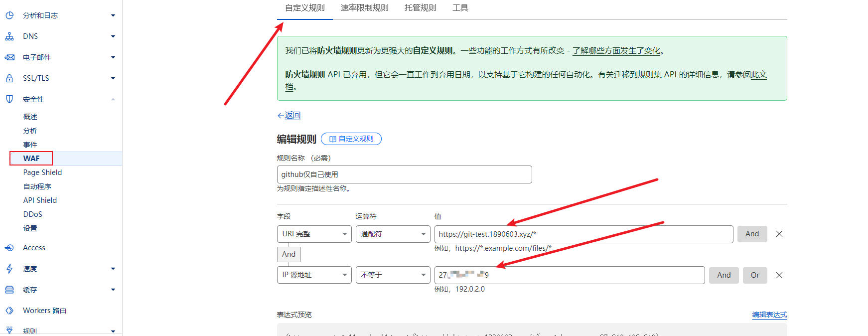Open the '不等于' operator dropdown
Viewport: 868px width, 336px height.
393,275
